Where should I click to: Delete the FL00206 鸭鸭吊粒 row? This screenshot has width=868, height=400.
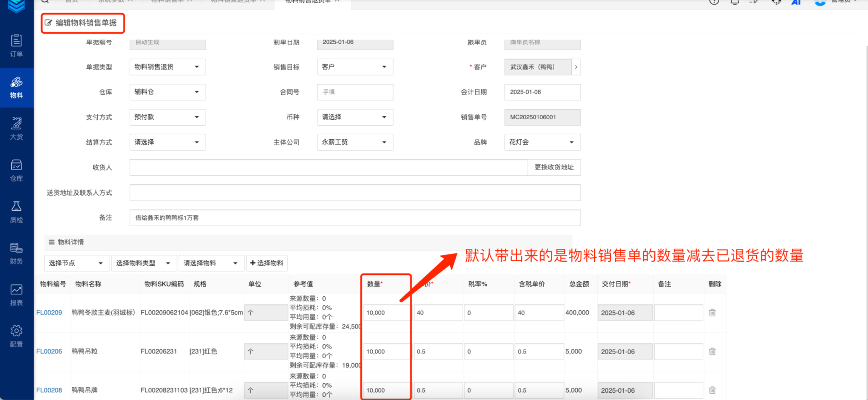pos(712,351)
